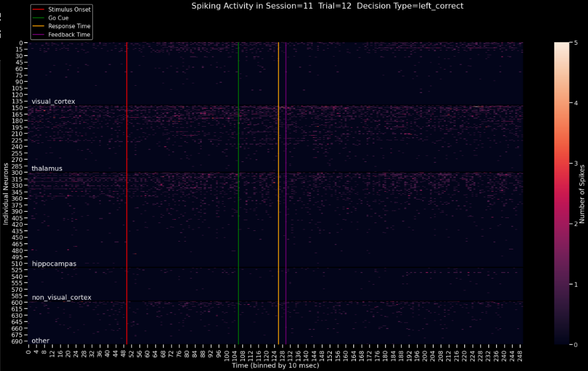Click the green Go Cue vertical line
Viewport: 588px width, 371px height.
238,193
